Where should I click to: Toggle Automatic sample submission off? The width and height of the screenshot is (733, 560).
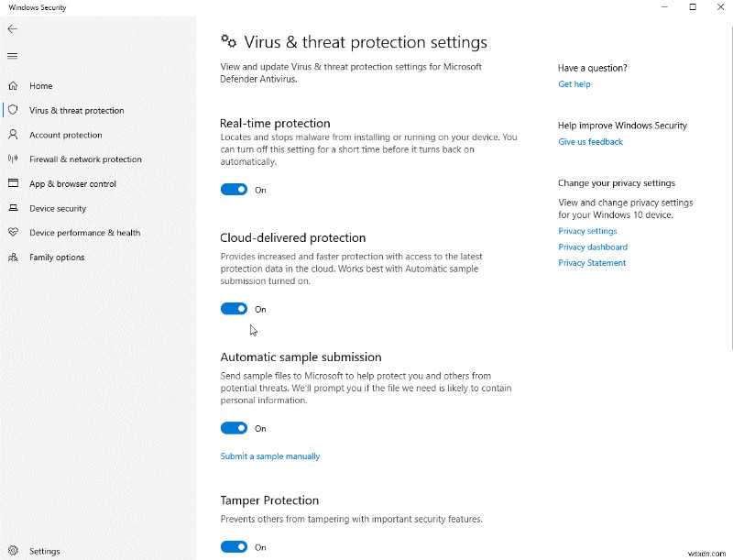[x=235, y=428]
